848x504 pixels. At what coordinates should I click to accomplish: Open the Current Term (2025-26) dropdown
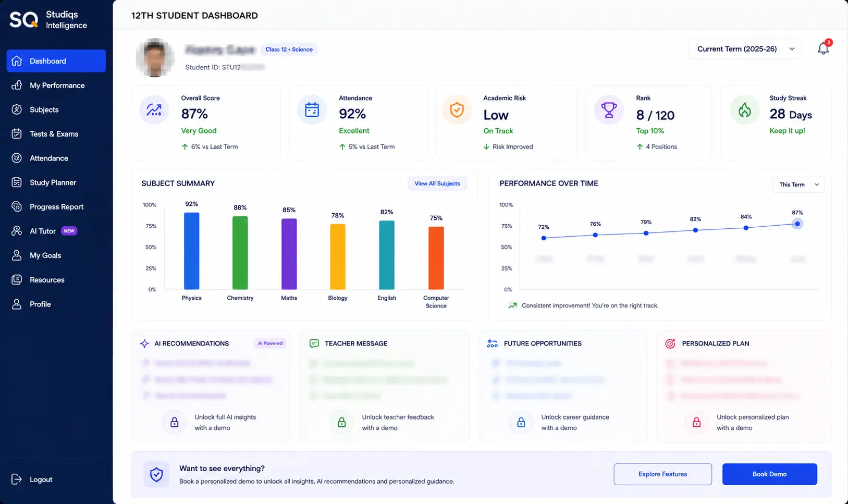tap(745, 49)
